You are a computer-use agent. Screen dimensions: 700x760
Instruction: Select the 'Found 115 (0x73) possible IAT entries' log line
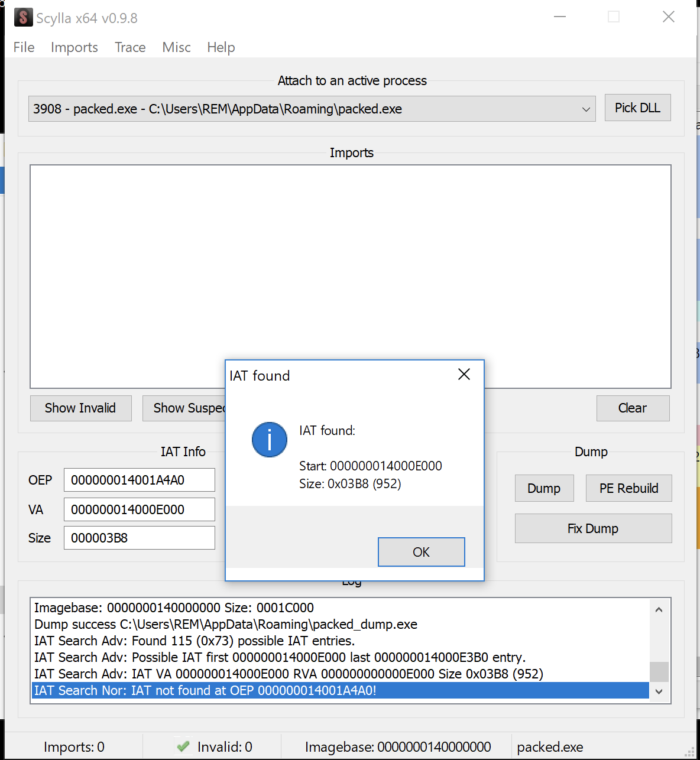[340, 641]
